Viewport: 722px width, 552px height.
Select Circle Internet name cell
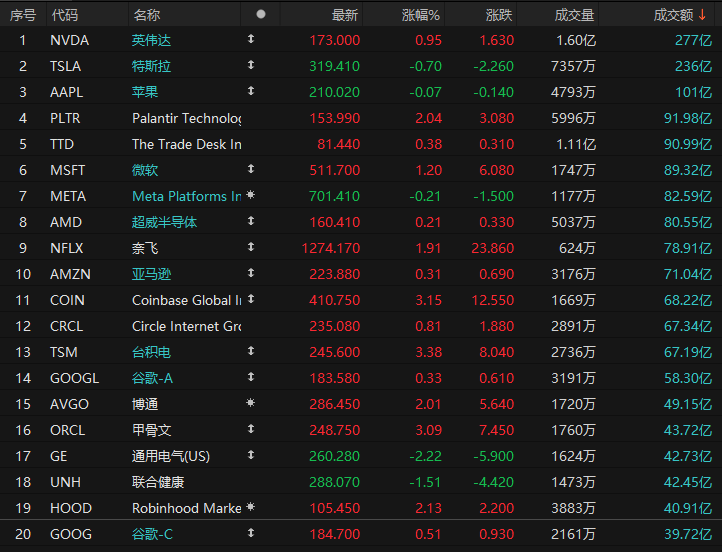pyautogui.click(x=186, y=326)
